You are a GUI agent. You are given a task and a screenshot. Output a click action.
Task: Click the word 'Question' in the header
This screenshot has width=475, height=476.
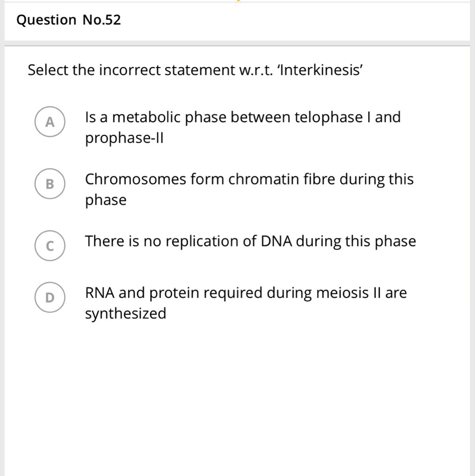(46, 20)
